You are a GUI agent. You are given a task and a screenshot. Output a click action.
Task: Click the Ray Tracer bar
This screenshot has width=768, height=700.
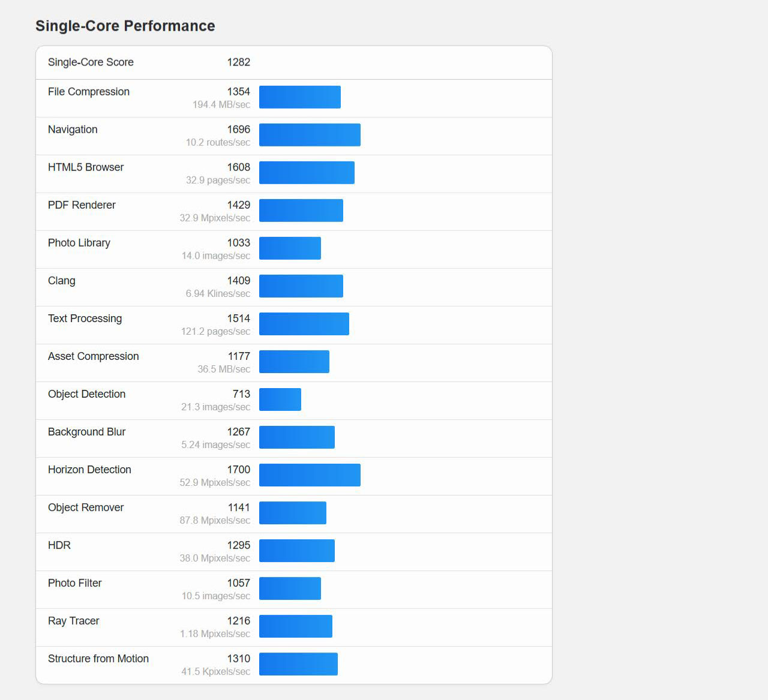(296, 626)
